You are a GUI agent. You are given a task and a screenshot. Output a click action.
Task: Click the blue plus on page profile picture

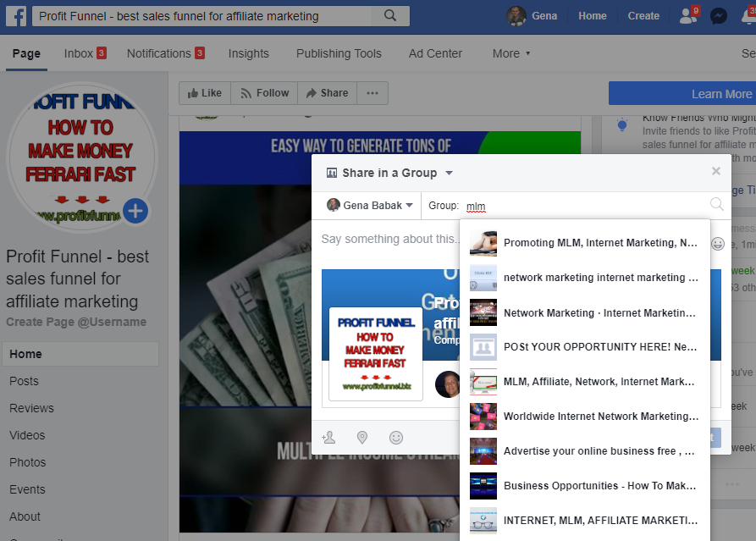pyautogui.click(x=135, y=211)
